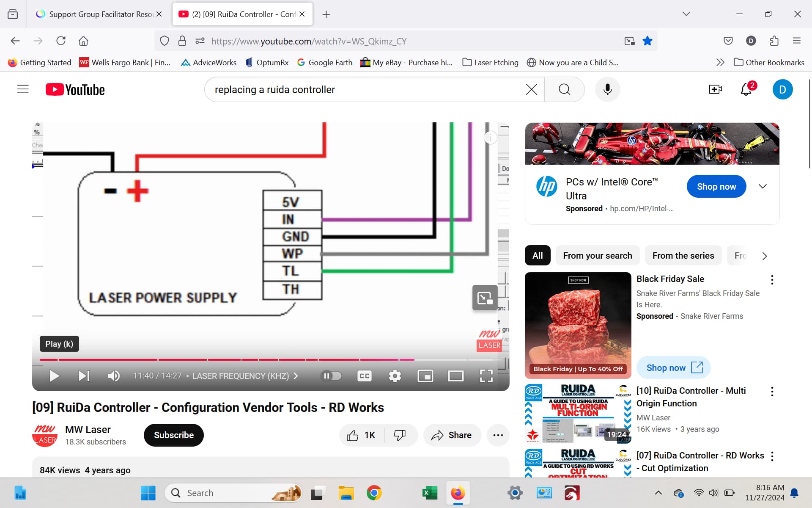Open Firefox list all tabs dropdown

click(686, 14)
